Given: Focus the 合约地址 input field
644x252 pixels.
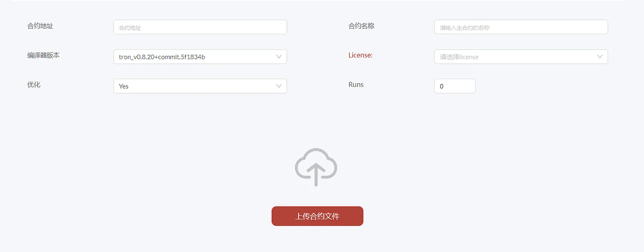Looking at the screenshot, I should coord(200,27).
